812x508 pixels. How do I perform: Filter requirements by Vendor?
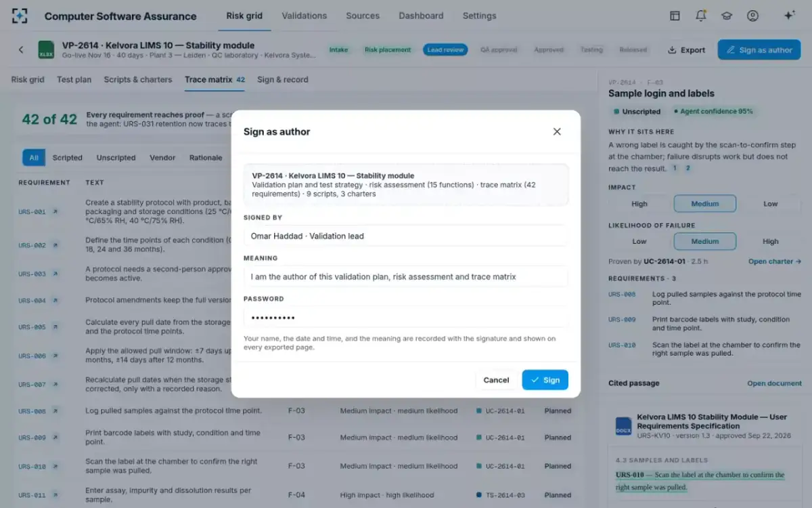tap(162, 158)
